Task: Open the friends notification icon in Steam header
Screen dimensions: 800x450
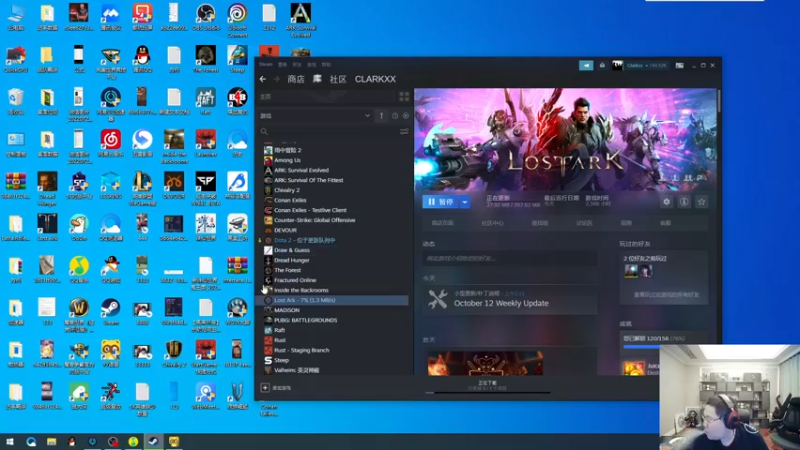Action: (x=602, y=65)
